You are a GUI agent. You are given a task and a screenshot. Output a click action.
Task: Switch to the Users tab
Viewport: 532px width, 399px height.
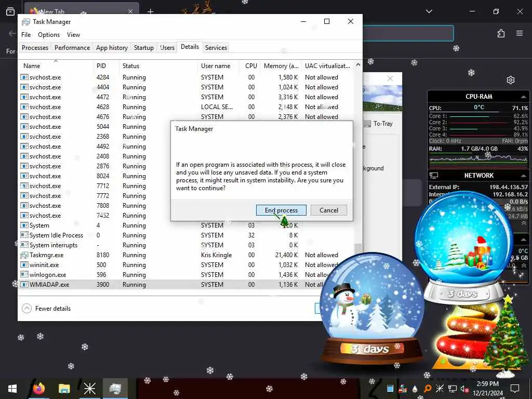pyautogui.click(x=167, y=47)
